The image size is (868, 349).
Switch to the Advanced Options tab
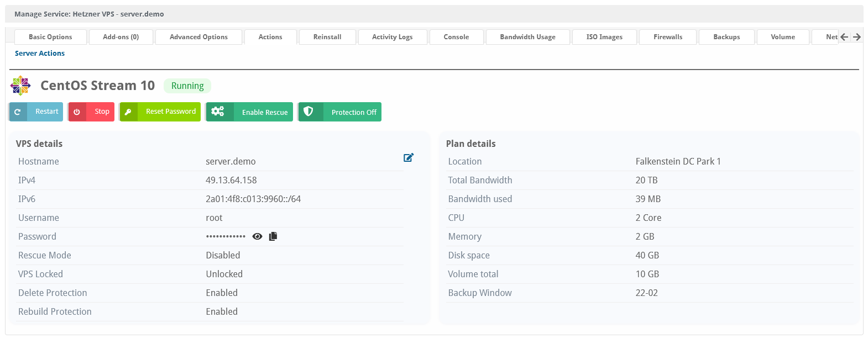pyautogui.click(x=198, y=37)
